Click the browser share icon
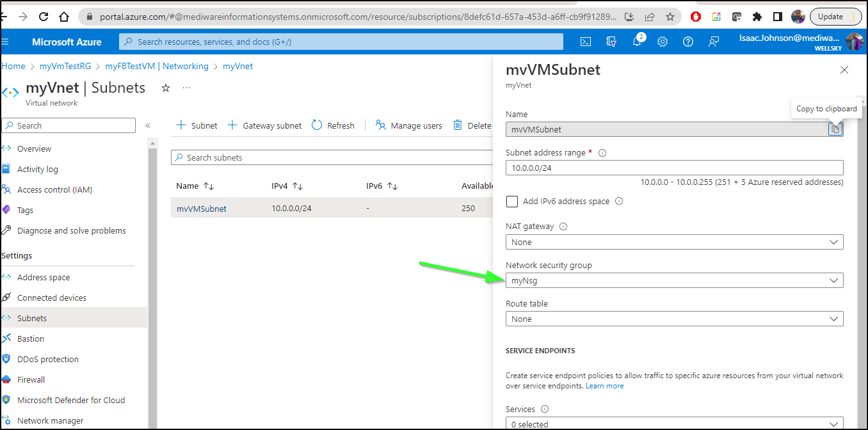Image resolution: width=868 pixels, height=430 pixels. coord(650,17)
